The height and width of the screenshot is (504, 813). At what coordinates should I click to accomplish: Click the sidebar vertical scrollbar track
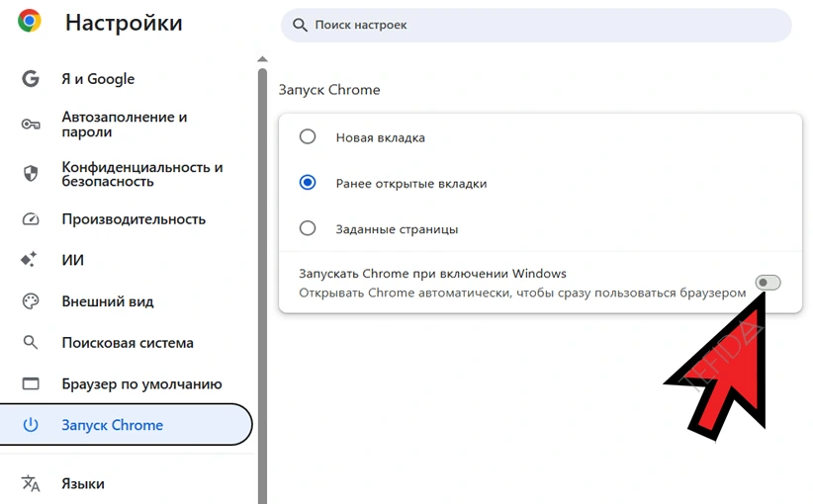tap(262, 285)
